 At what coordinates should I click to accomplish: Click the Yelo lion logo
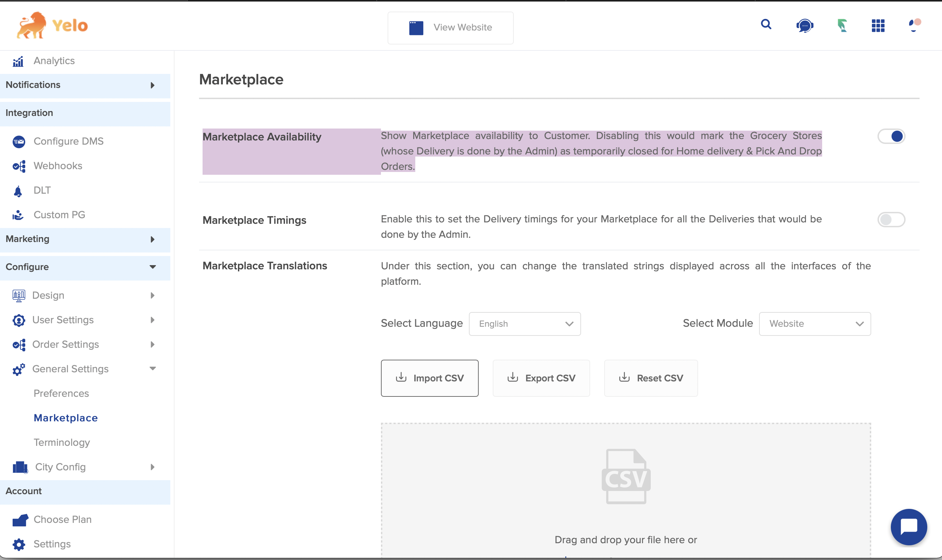coord(52,25)
